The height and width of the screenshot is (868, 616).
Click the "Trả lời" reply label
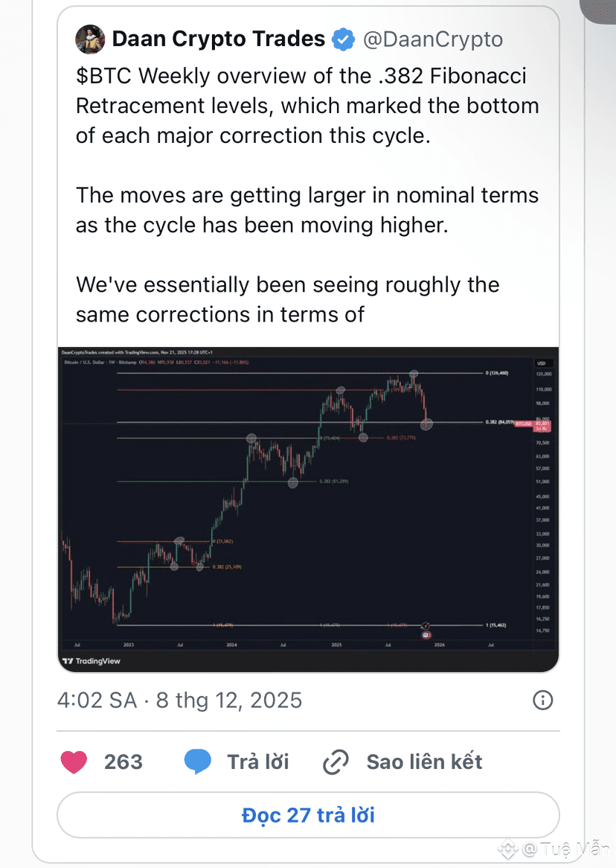click(258, 762)
